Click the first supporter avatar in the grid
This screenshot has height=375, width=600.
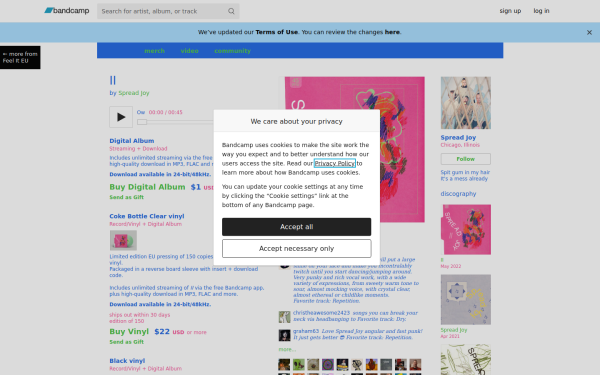coord(284,364)
